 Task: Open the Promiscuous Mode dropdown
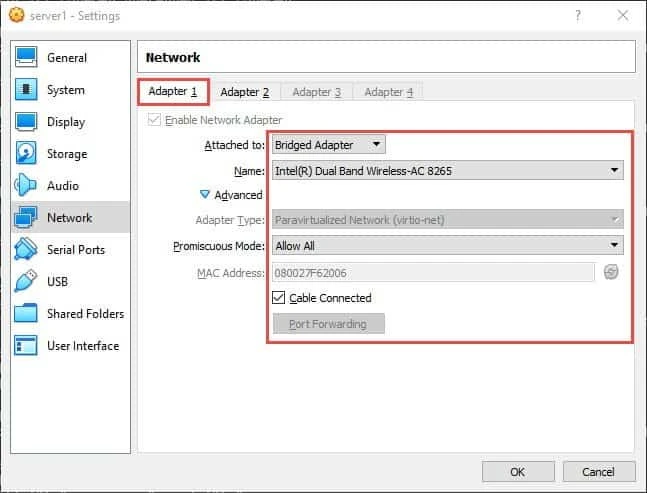pos(448,245)
